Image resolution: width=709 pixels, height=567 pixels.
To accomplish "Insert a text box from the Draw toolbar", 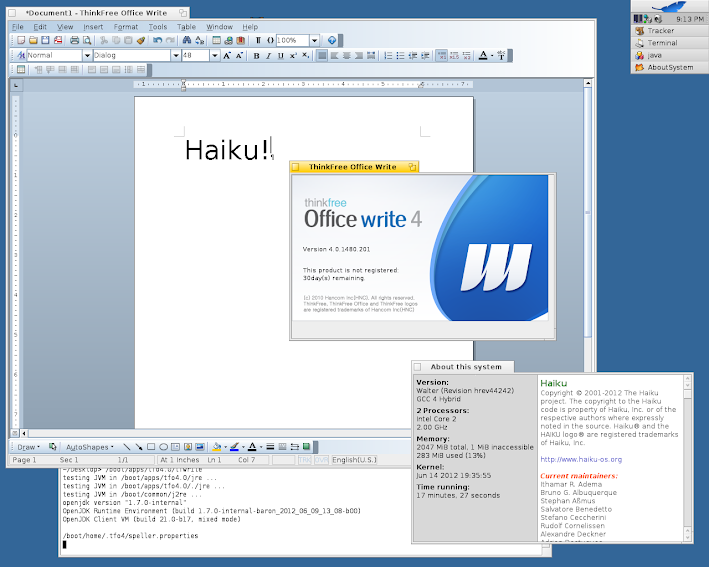I will pos(175,447).
